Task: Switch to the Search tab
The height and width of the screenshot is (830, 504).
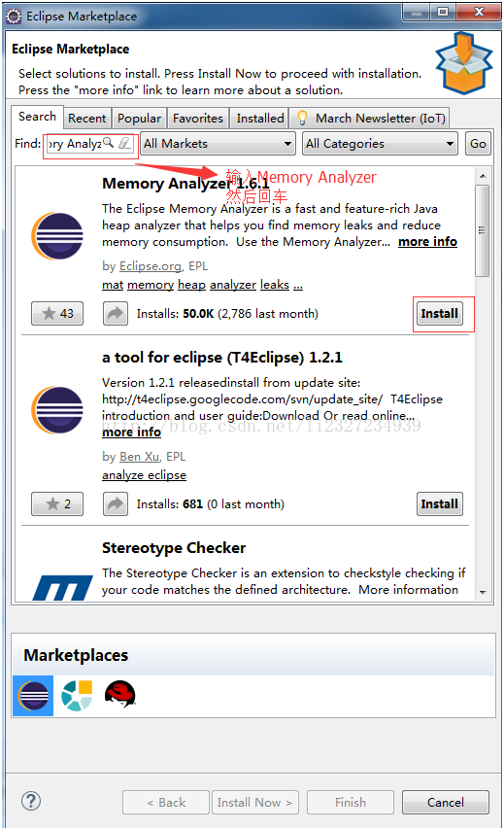Action: [37, 117]
